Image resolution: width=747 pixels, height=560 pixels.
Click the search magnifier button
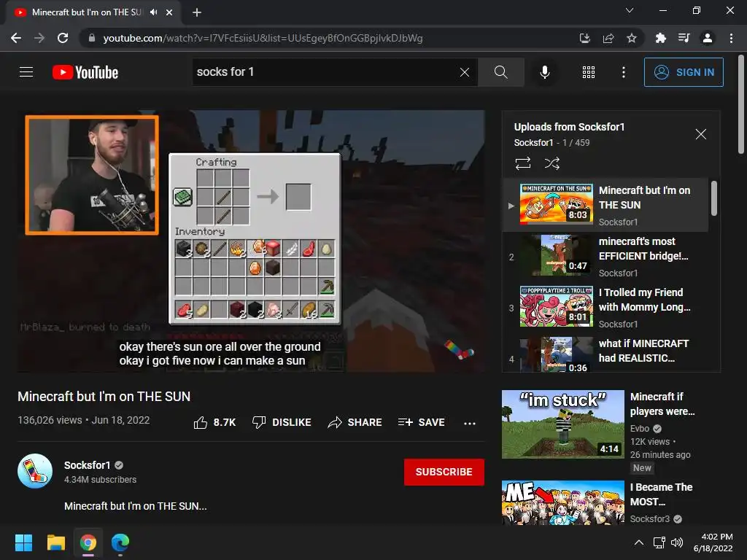(x=500, y=72)
